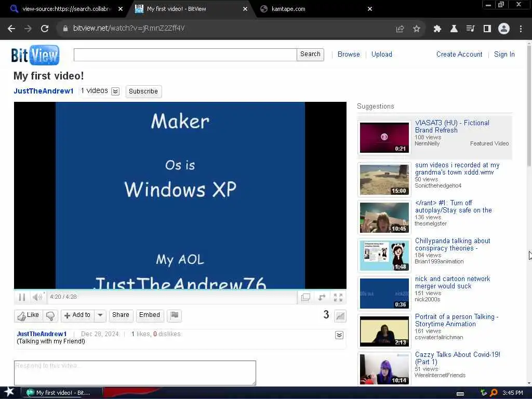The height and width of the screenshot is (399, 532).
Task: Open the 15:00 grandma's town thumbnail
Action: point(384,180)
